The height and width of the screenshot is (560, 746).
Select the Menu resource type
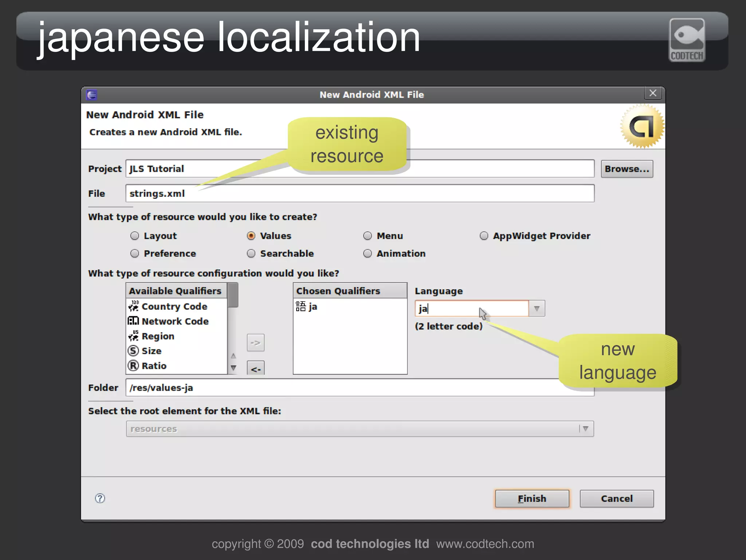[x=383, y=236]
